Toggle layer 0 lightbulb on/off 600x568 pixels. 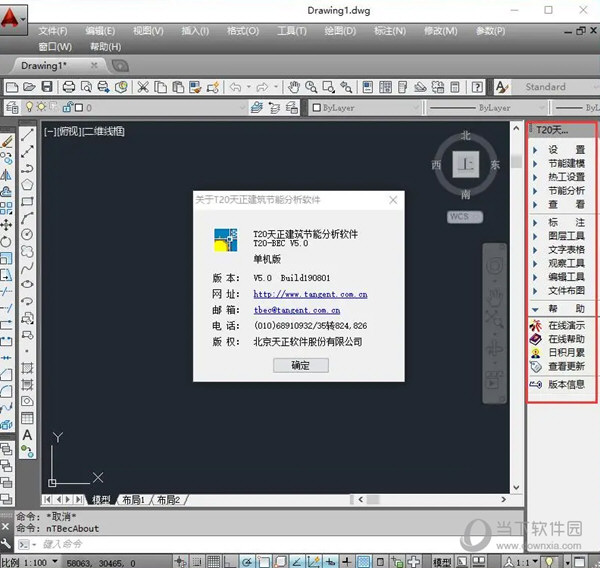29,107
